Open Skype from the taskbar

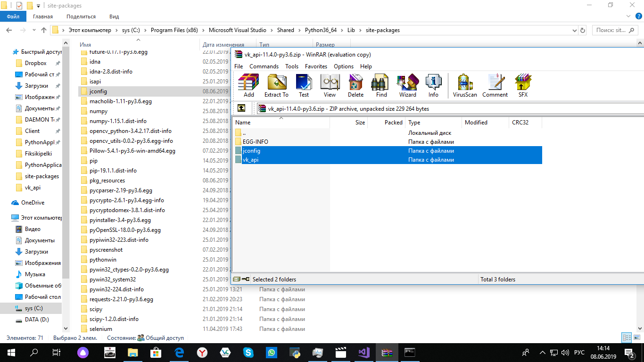[248, 352]
